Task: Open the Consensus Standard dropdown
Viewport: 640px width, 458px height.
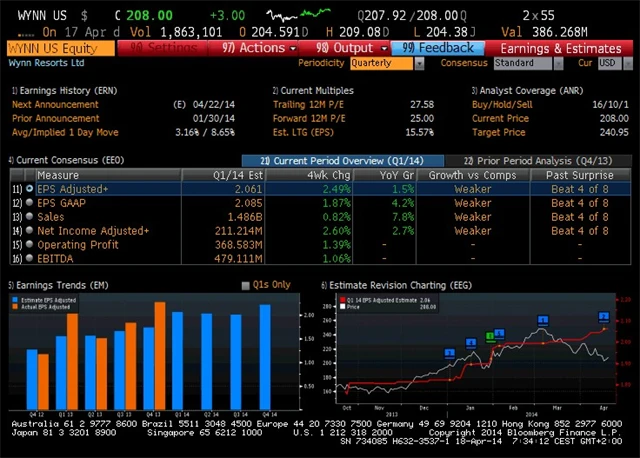Action: 529,63
